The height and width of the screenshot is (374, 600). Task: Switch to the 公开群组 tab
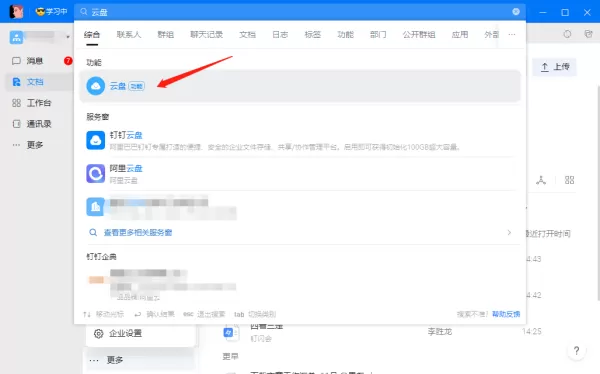(x=419, y=35)
